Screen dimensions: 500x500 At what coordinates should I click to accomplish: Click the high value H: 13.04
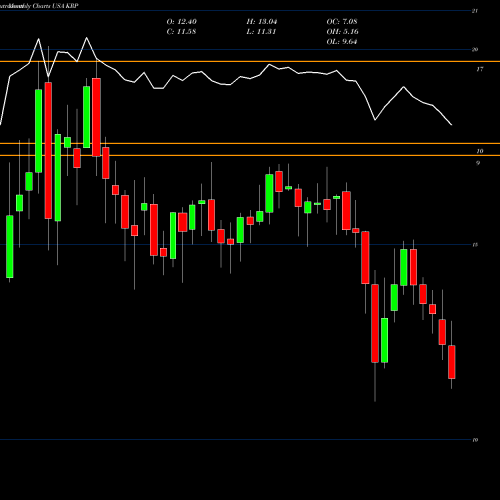[x=262, y=22]
